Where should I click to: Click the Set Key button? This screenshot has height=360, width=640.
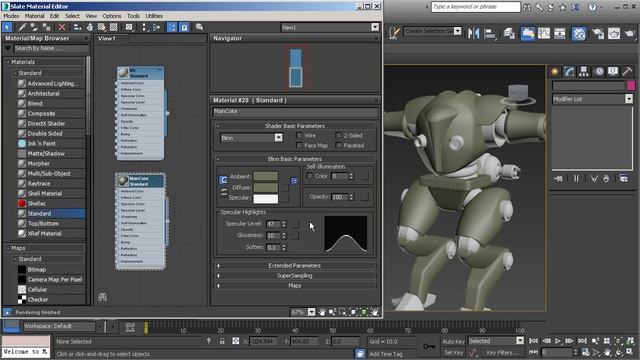click(x=453, y=352)
